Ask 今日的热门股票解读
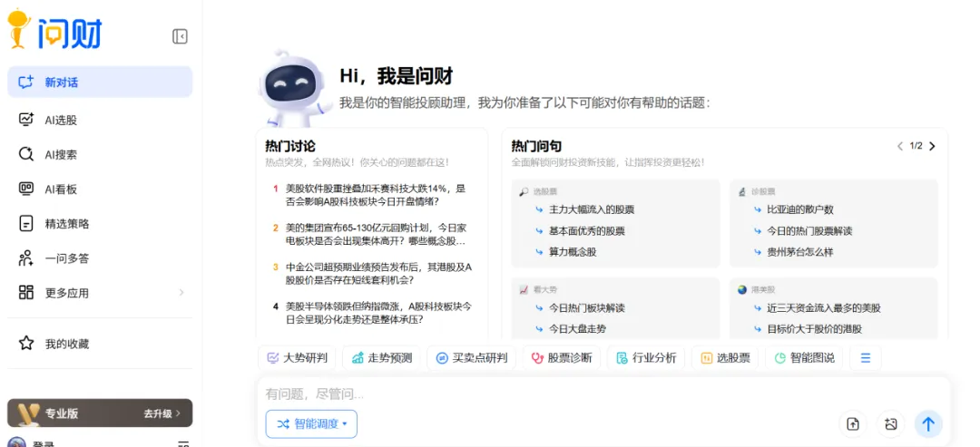The width and height of the screenshot is (980, 447). [x=809, y=231]
